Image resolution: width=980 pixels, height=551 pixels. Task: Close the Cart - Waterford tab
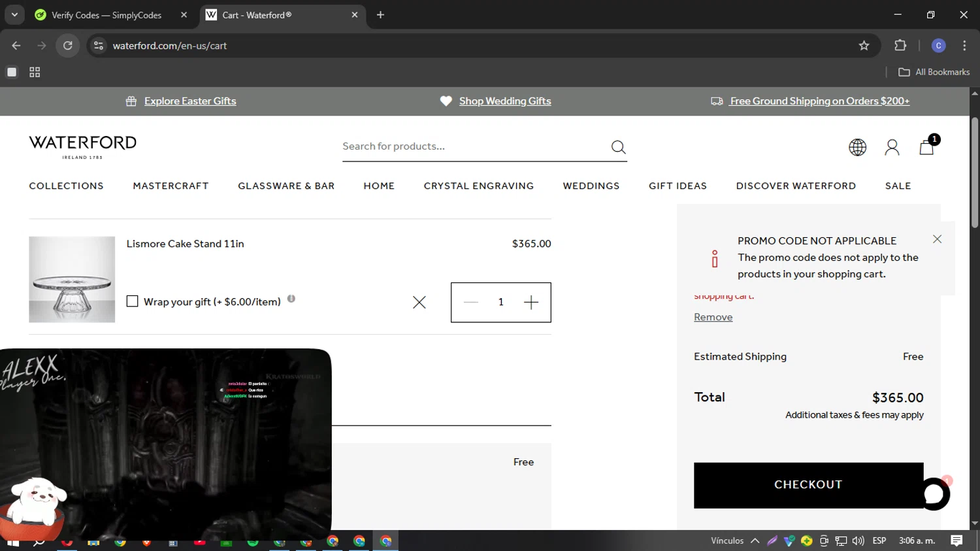[355, 14]
